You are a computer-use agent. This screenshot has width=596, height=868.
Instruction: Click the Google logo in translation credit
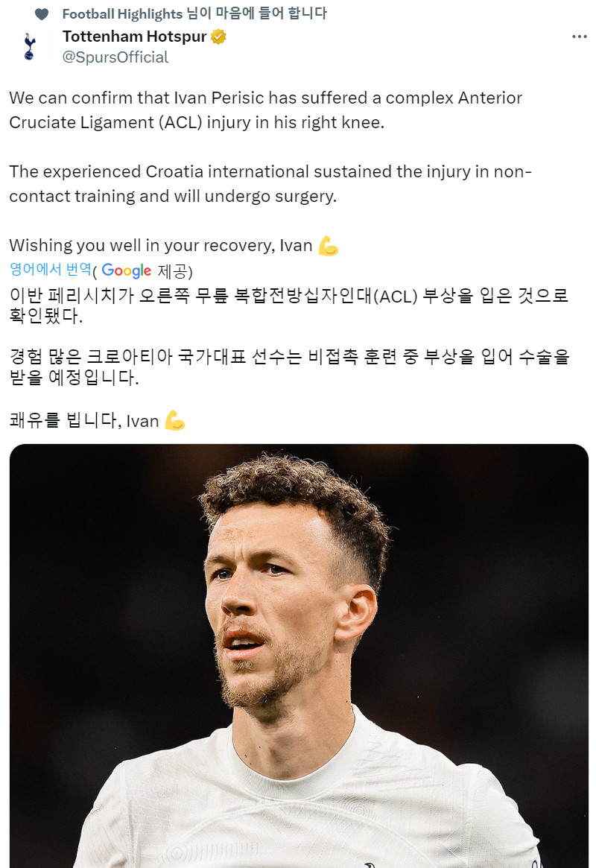126,270
